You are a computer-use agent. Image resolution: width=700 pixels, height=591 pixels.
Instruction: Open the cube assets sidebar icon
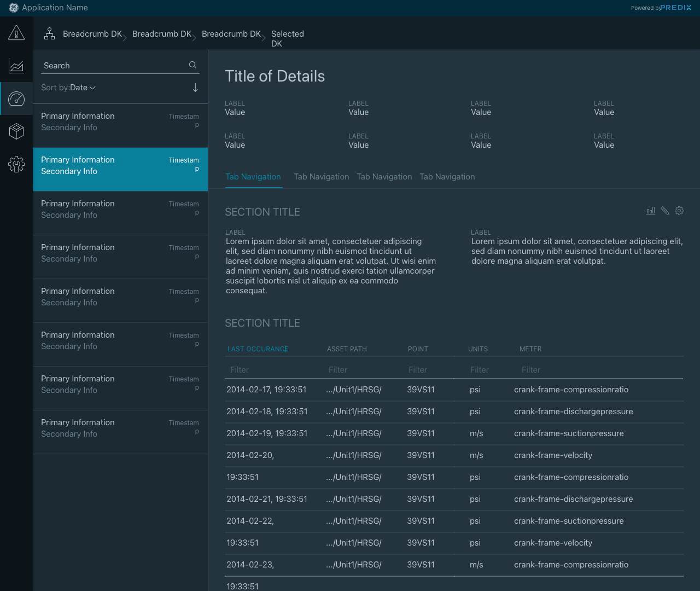[16, 131]
